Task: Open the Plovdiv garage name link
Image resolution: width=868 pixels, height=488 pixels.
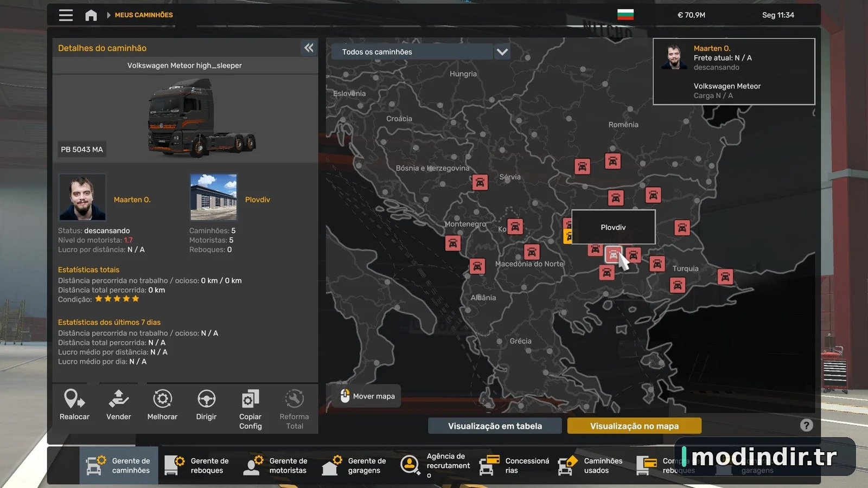Action: [x=258, y=200]
